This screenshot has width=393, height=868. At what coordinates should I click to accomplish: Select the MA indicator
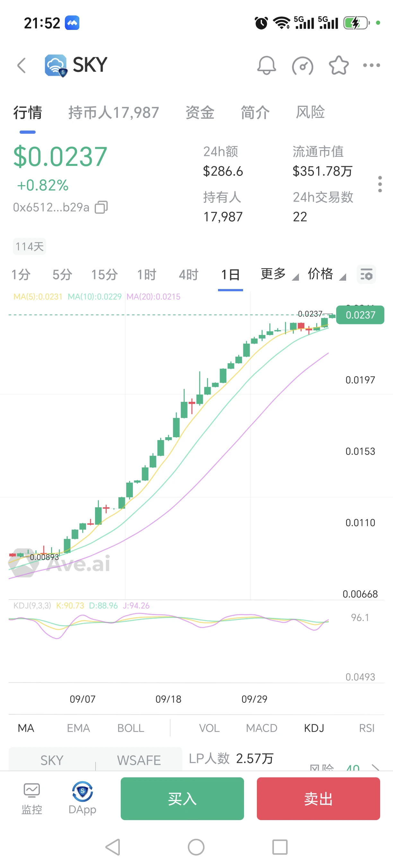[x=26, y=728]
